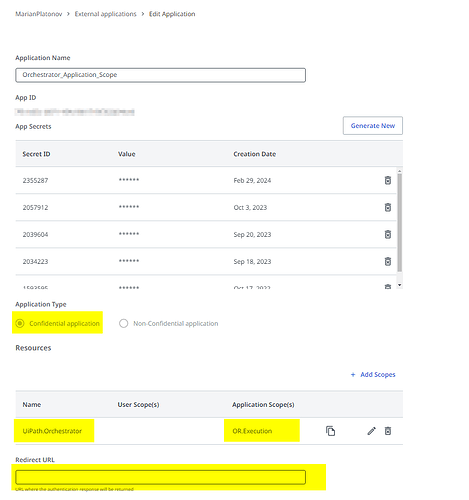Delete secret 2057912 with its trash icon
This screenshot has height=500, width=469.
[x=388, y=207]
